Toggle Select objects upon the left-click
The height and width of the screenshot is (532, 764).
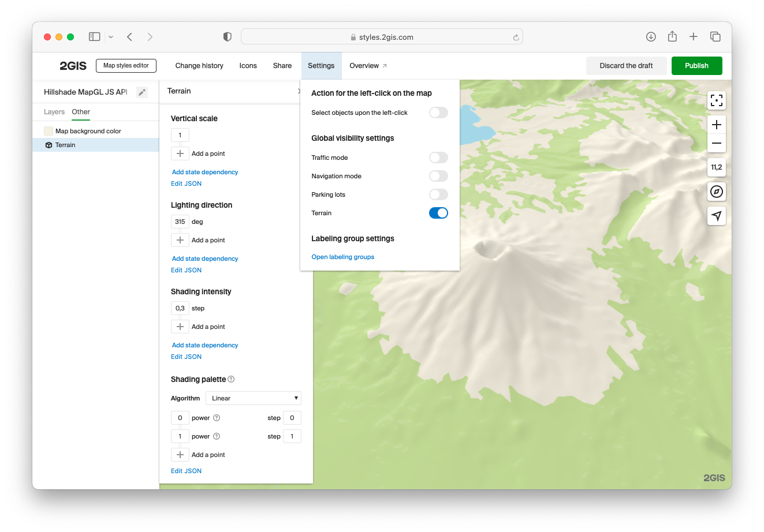438,113
